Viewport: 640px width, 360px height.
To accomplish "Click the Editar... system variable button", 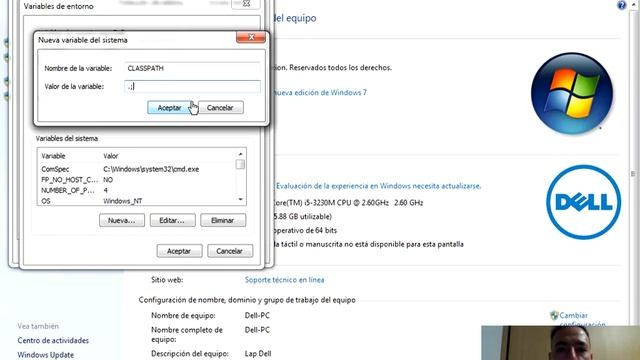I will pos(172,220).
